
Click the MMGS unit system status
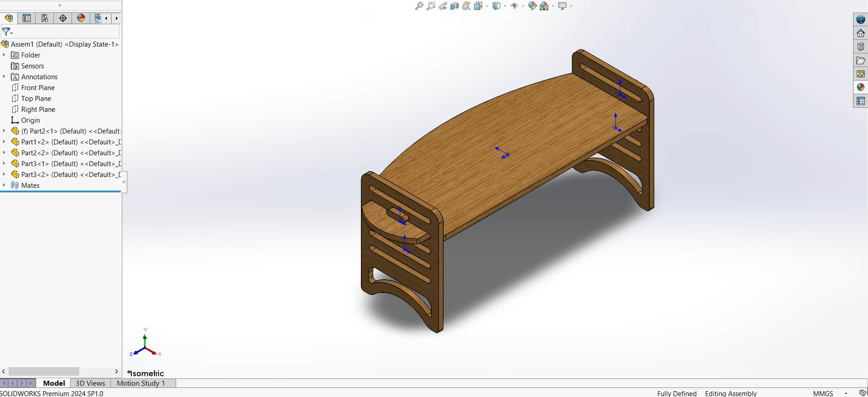(x=823, y=393)
